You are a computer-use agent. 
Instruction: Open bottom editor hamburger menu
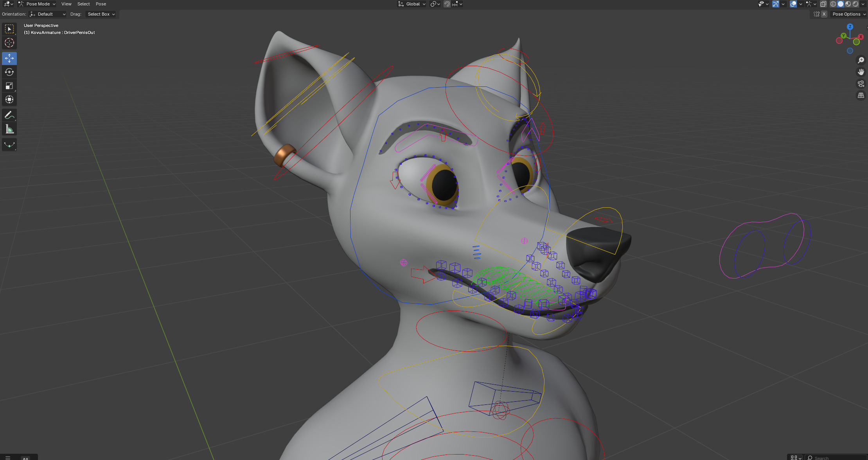point(8,458)
